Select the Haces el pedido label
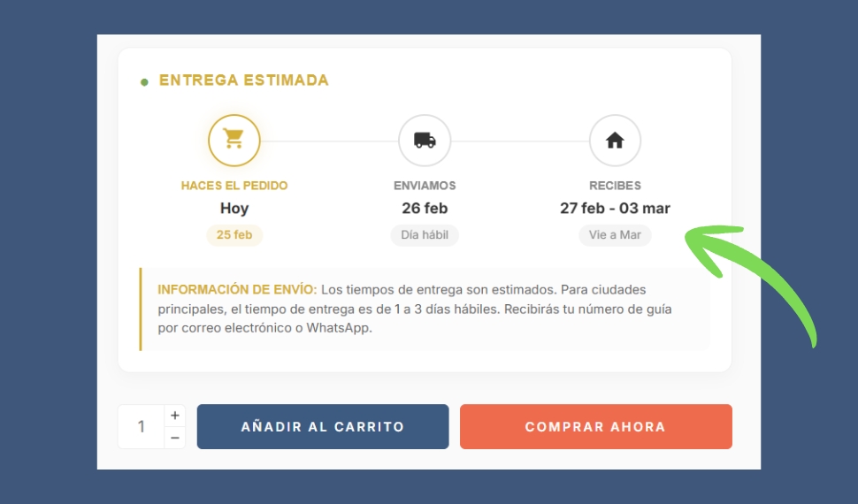This screenshot has width=858, height=504. point(234,186)
